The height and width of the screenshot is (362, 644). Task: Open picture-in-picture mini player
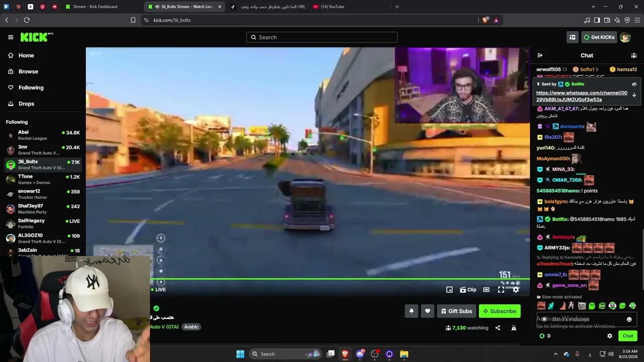(x=449, y=290)
